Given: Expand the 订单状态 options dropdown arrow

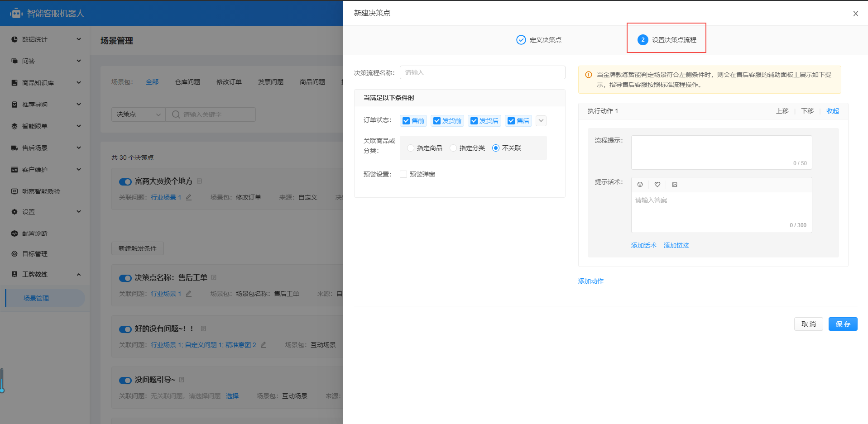Looking at the screenshot, I should coord(541,121).
